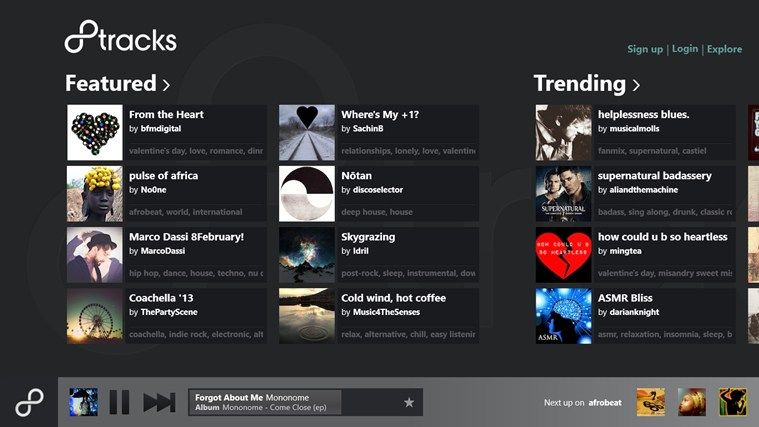759x427 pixels.
Task: Select the pulse of africa title
Action: pyautogui.click(x=164, y=176)
